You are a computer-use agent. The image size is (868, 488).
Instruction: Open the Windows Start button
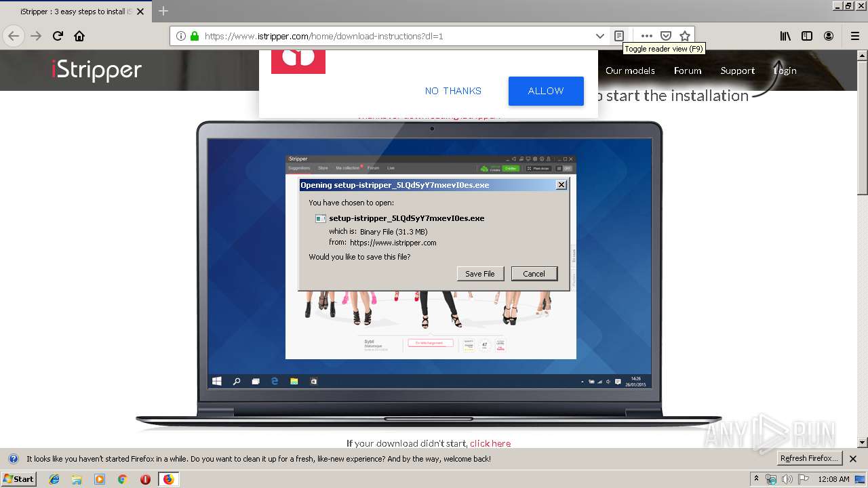pos(19,479)
